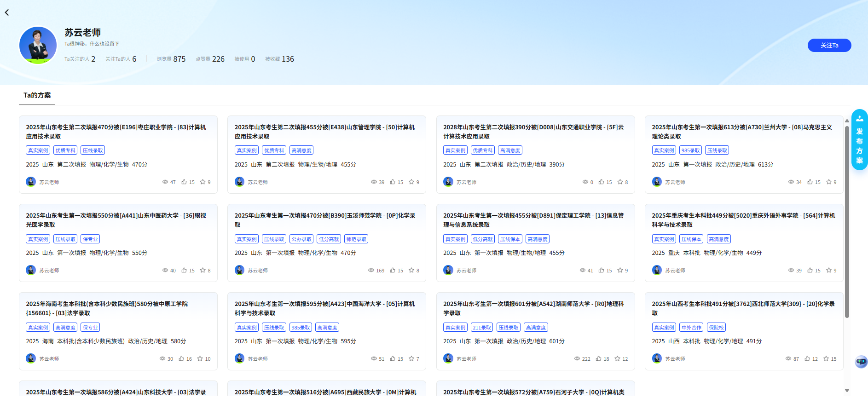The height and width of the screenshot is (398, 868).
Task: Click eye icon on 玉溪师范学院 card
Action: click(371, 270)
